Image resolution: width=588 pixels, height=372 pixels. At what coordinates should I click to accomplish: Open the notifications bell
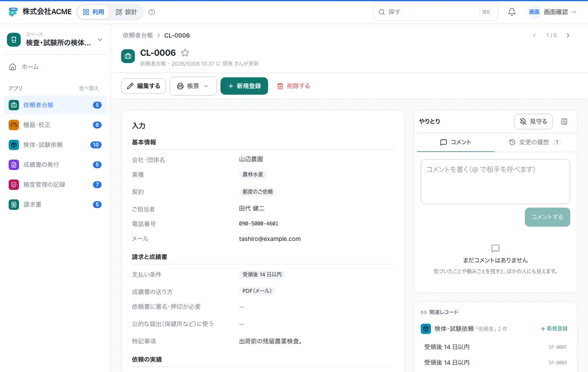(512, 12)
